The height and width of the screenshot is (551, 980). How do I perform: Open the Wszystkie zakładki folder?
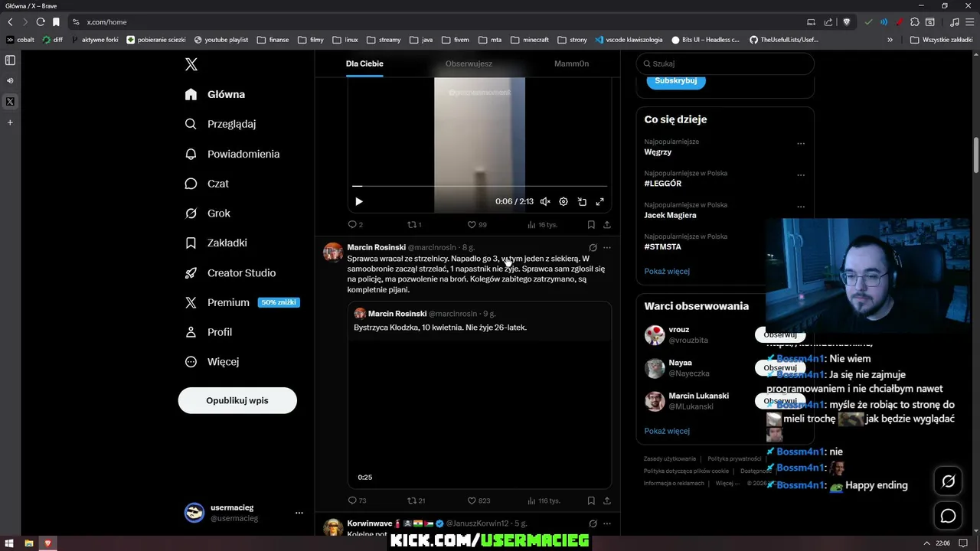(x=941, y=40)
